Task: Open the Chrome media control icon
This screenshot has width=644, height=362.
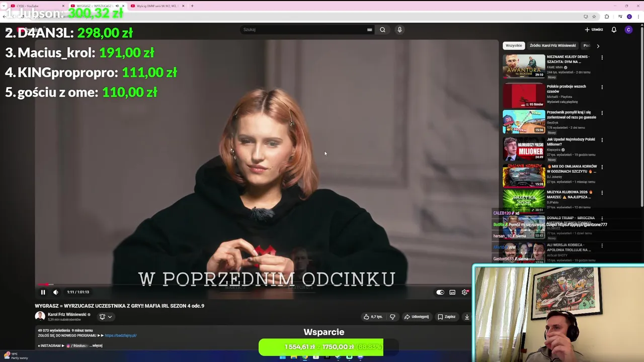Action: 620,17
